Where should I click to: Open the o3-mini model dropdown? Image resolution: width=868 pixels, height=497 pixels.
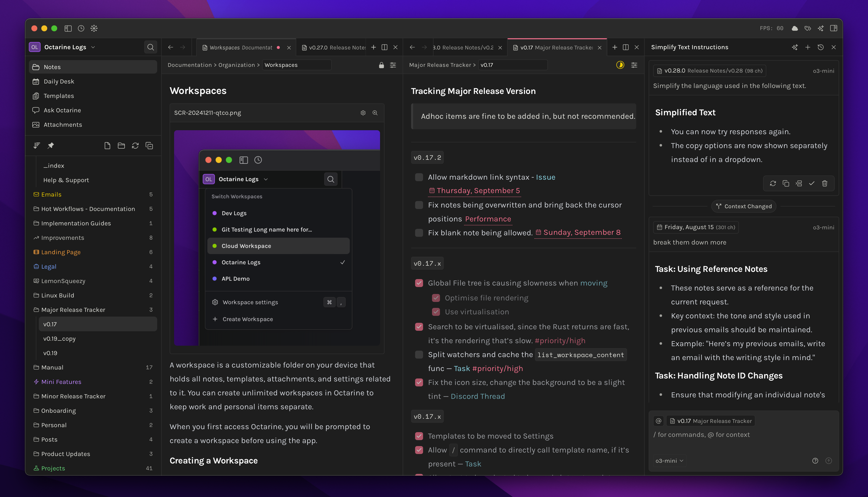pyautogui.click(x=670, y=461)
